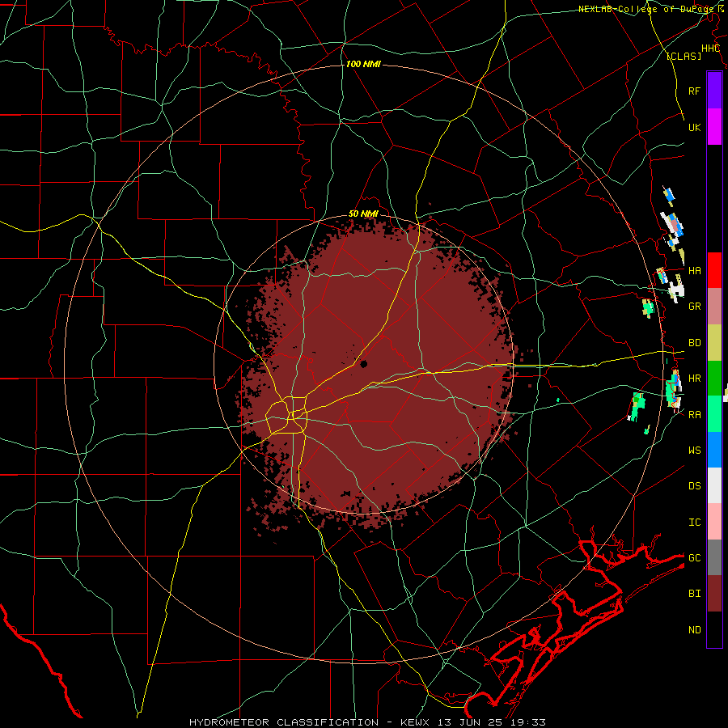This screenshot has height=728, width=728.
Task: Click the "GC" legend label
Action: coord(694,558)
